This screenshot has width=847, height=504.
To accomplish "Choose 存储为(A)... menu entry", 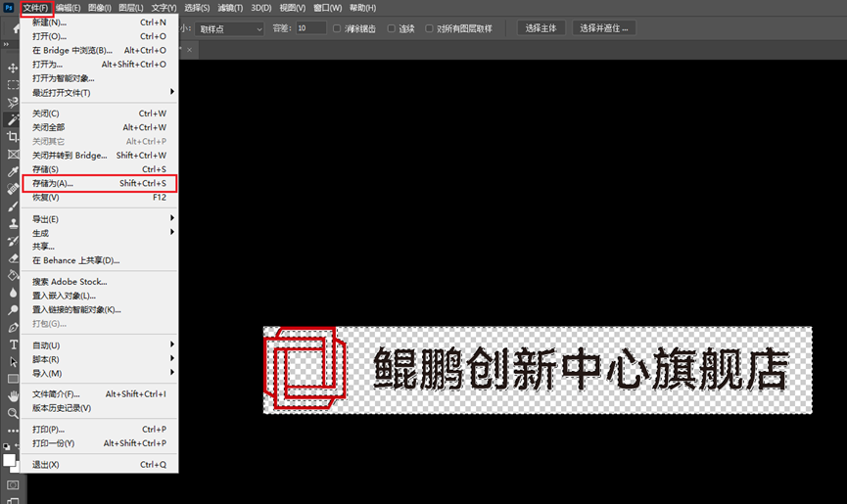I will point(99,183).
